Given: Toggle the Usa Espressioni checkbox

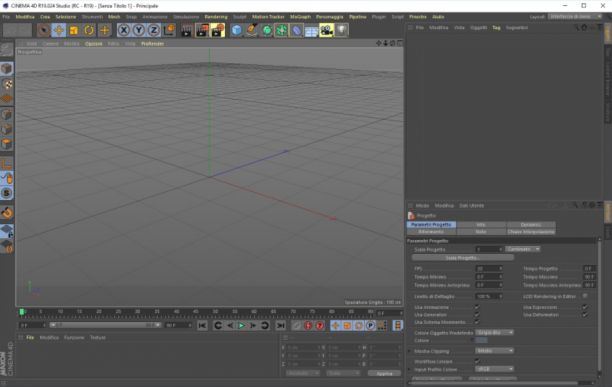Looking at the screenshot, I should coord(585,307).
